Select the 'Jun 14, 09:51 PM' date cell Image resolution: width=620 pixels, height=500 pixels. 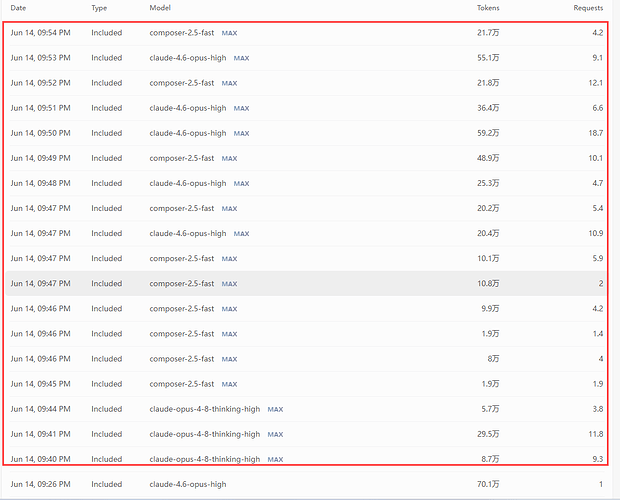point(40,108)
